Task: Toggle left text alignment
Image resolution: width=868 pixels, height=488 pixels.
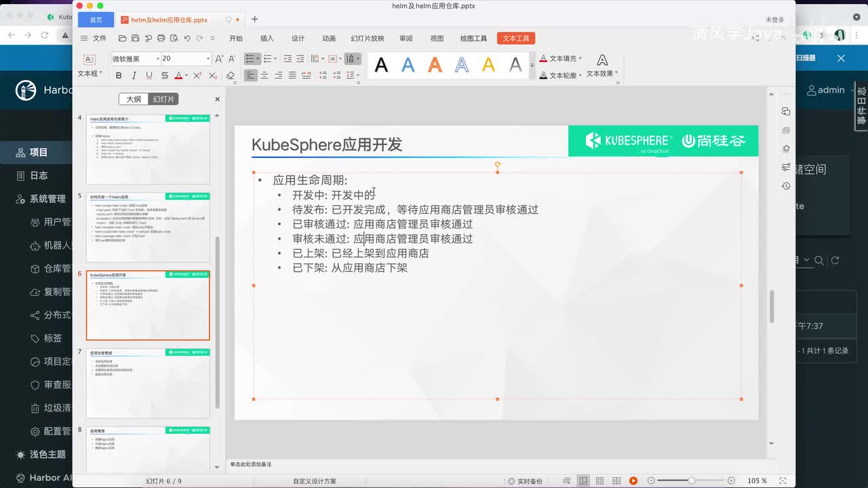Action: (251, 76)
